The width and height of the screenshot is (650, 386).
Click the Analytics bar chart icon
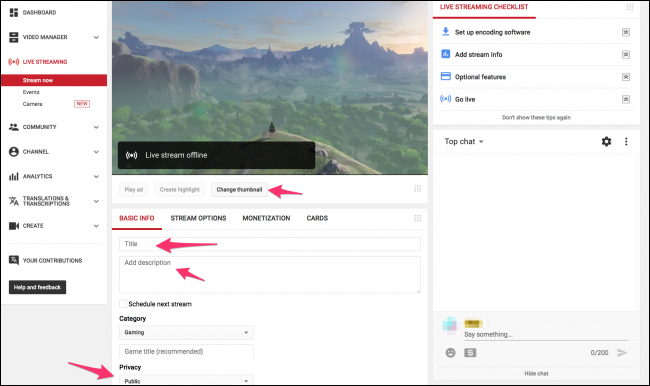(x=14, y=177)
